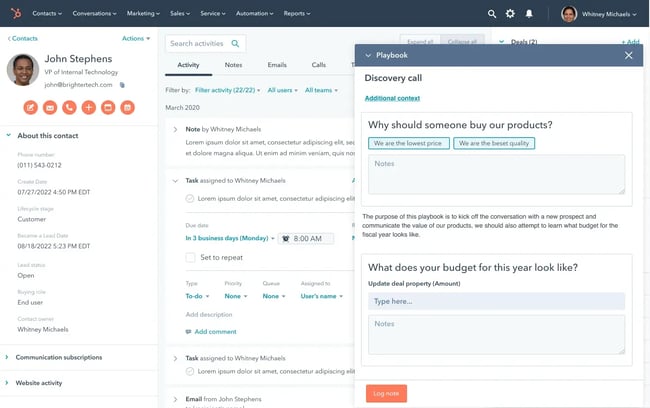Click the Collapse all button

(462, 41)
